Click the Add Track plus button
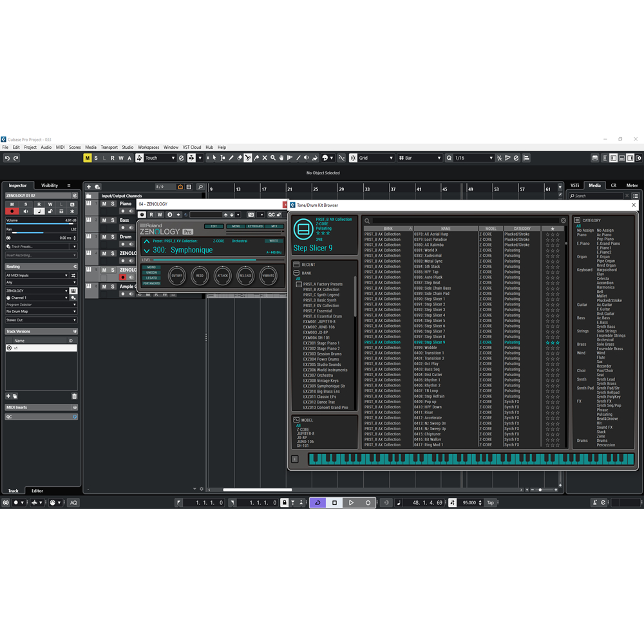 tap(89, 187)
